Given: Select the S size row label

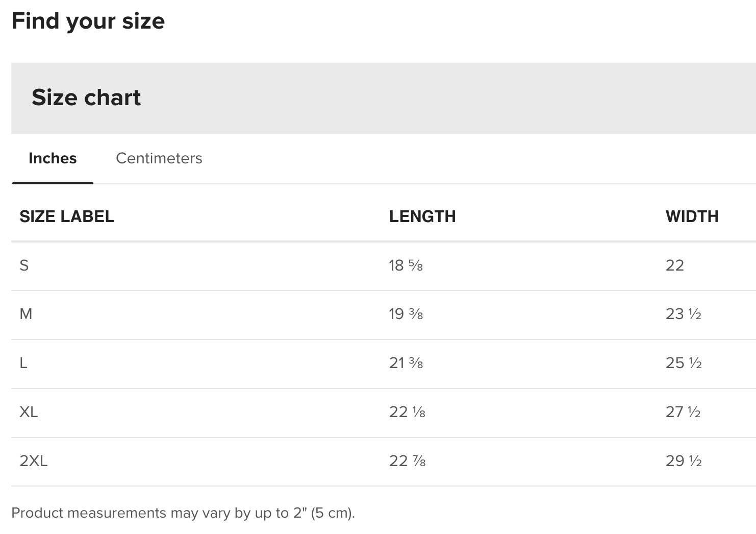Looking at the screenshot, I should tap(24, 265).
